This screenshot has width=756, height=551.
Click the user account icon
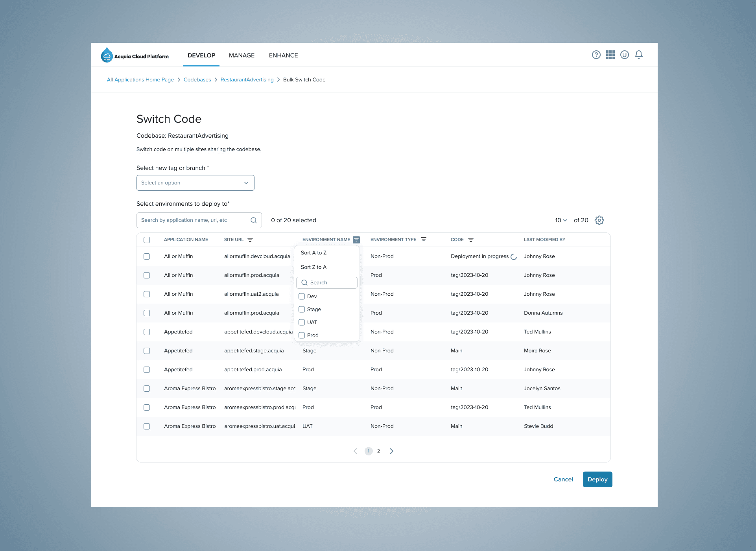624,55
